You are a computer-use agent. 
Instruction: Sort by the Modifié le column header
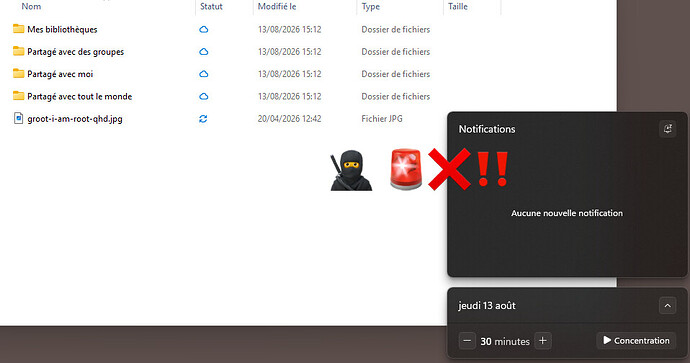pos(277,7)
